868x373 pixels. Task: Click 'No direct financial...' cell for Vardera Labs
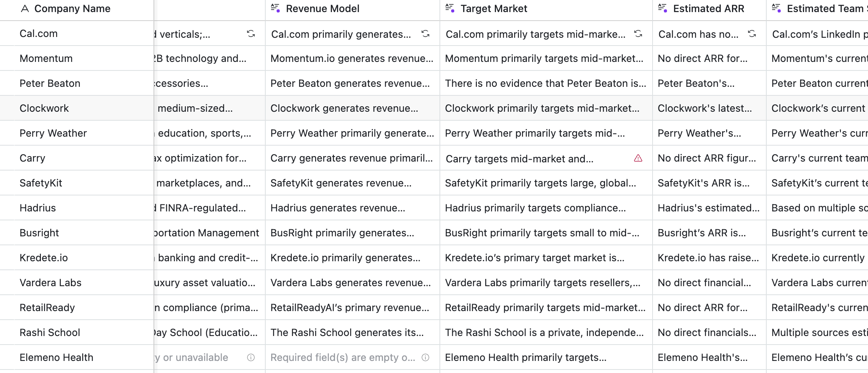(709, 283)
